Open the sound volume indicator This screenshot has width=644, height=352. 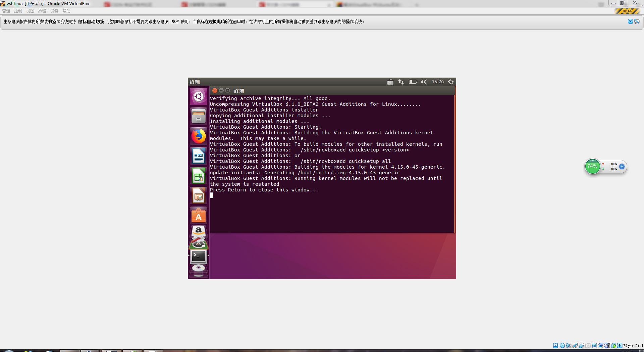tap(424, 82)
